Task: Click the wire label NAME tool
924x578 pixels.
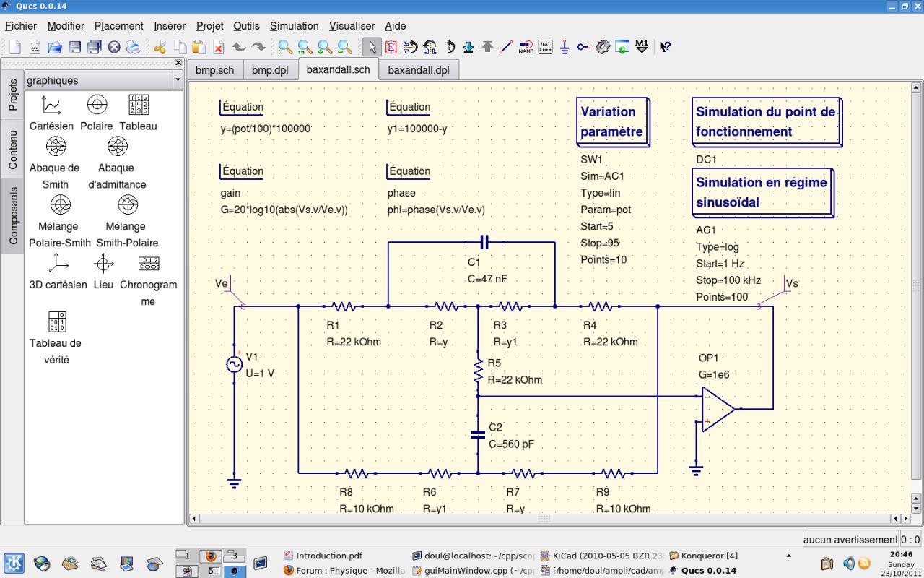Action: [526, 47]
